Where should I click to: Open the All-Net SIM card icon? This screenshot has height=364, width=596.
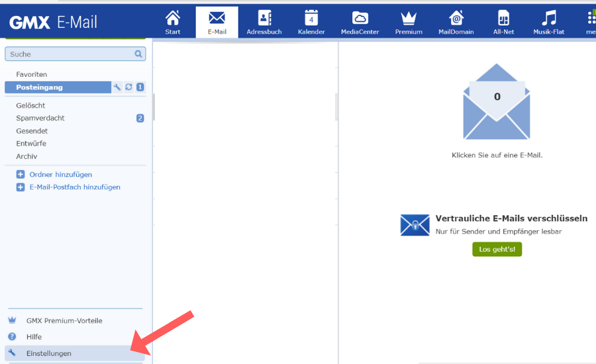pos(503,19)
